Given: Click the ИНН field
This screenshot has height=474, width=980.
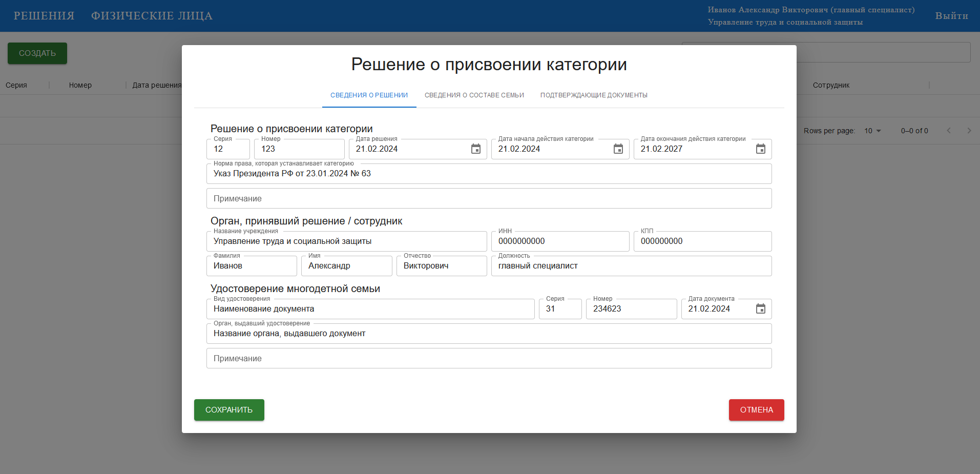Looking at the screenshot, I should (560, 241).
